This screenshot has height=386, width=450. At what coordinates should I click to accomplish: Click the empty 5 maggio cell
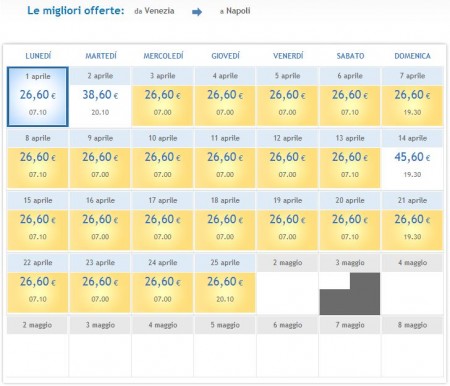click(x=225, y=347)
